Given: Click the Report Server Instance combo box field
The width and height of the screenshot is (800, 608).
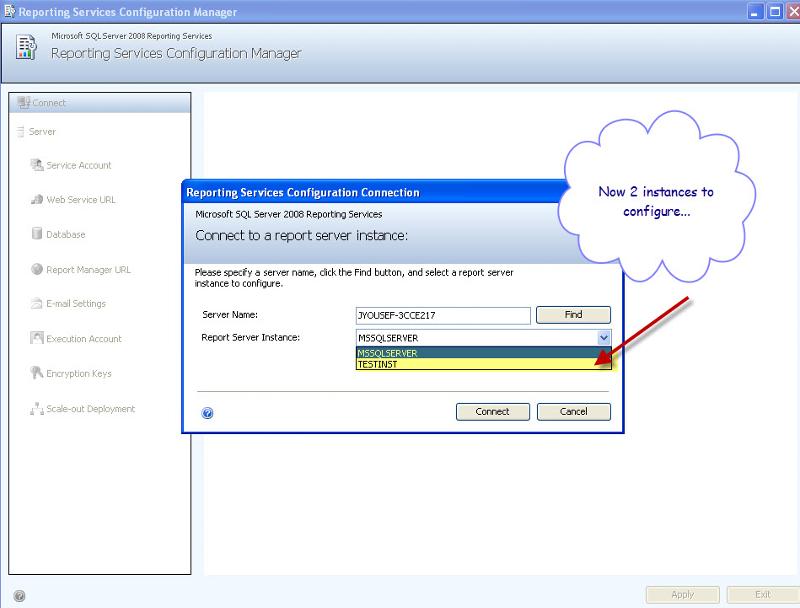Looking at the screenshot, I should pyautogui.click(x=483, y=338).
